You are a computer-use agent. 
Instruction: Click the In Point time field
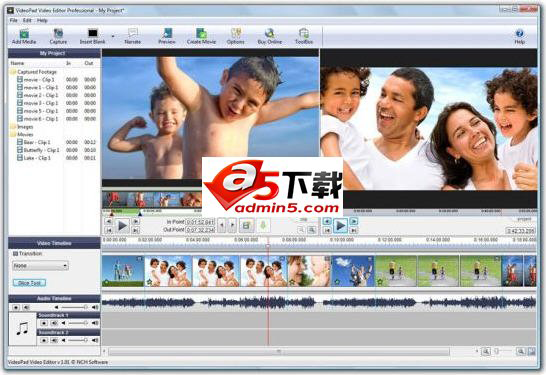[200, 222]
